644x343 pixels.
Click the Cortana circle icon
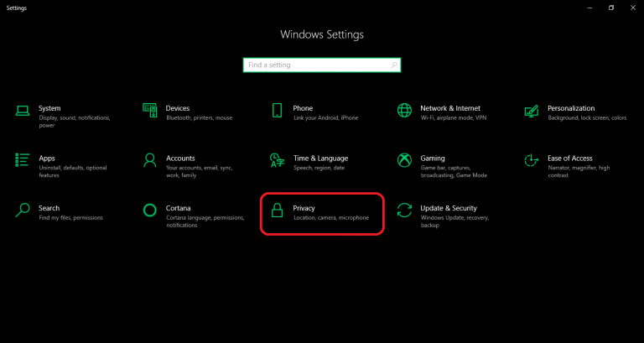point(150,210)
